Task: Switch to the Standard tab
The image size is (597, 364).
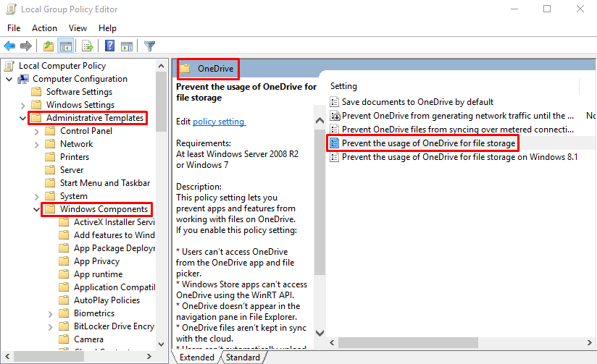Action: (x=243, y=357)
